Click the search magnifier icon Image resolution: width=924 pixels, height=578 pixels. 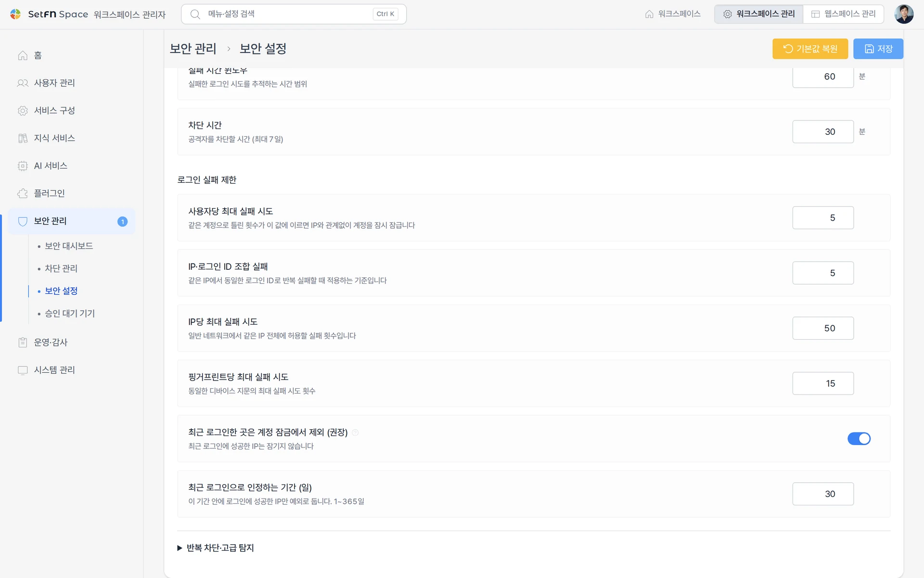(195, 14)
